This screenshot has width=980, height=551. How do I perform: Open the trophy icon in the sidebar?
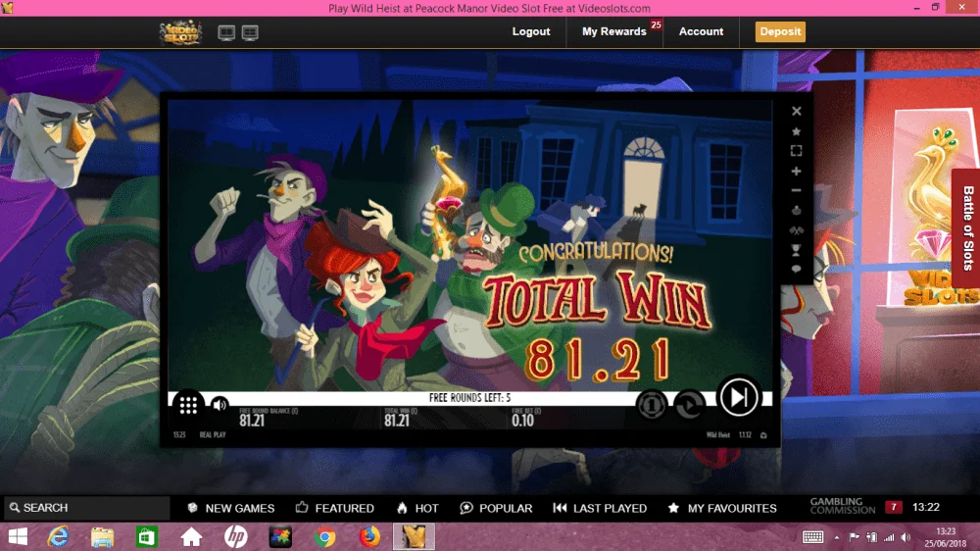[796, 250]
